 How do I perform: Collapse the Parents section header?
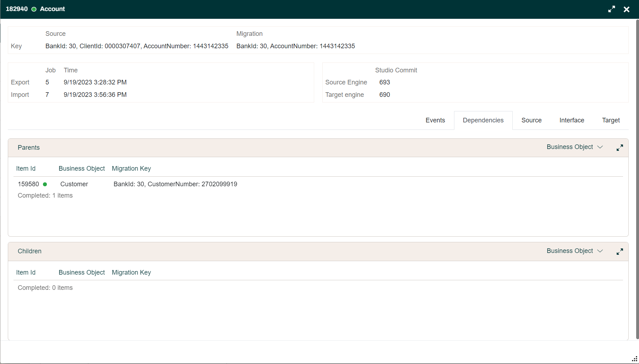coord(28,148)
